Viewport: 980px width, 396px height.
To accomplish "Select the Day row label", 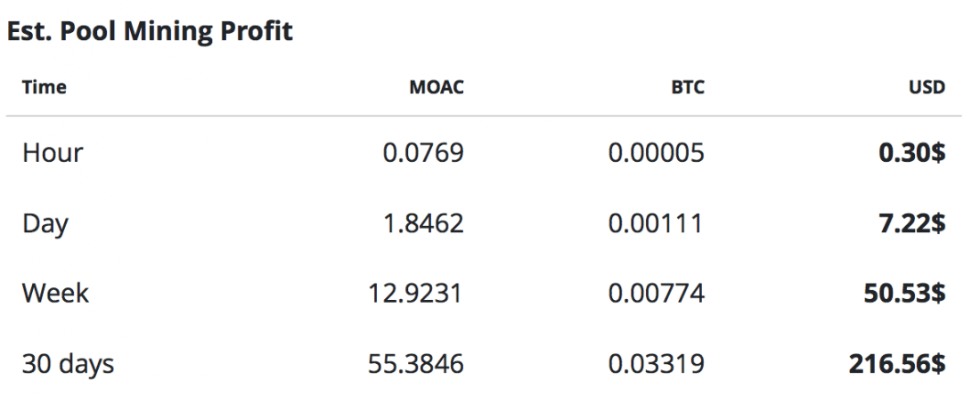I will tap(45, 223).
